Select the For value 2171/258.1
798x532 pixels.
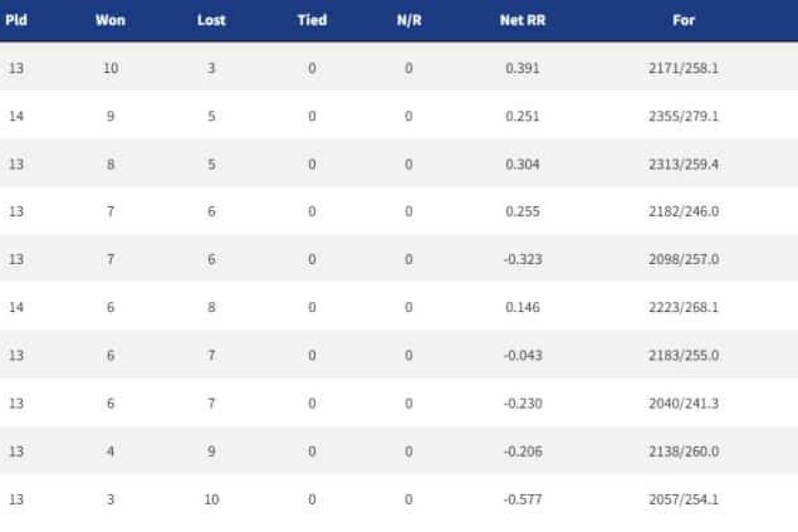tap(683, 68)
